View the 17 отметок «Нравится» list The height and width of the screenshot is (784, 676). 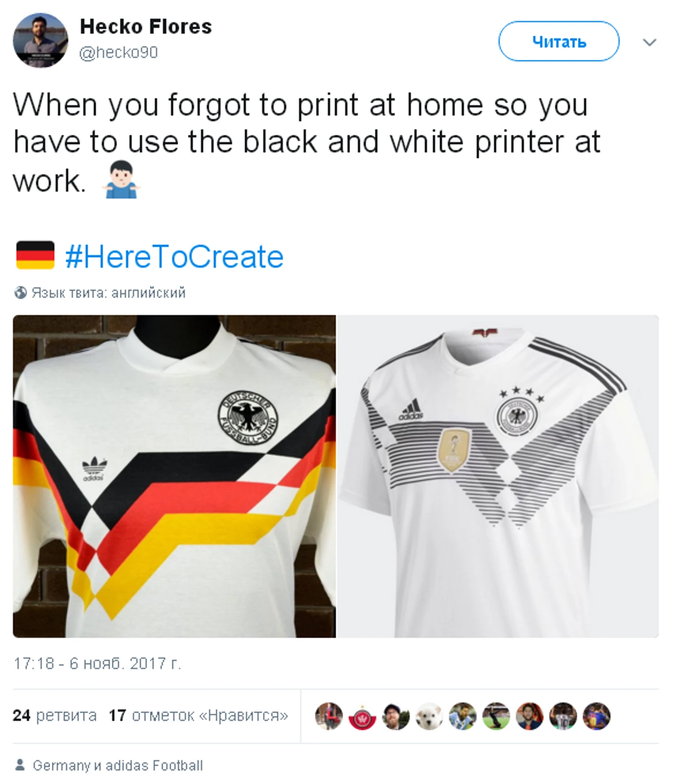198,716
